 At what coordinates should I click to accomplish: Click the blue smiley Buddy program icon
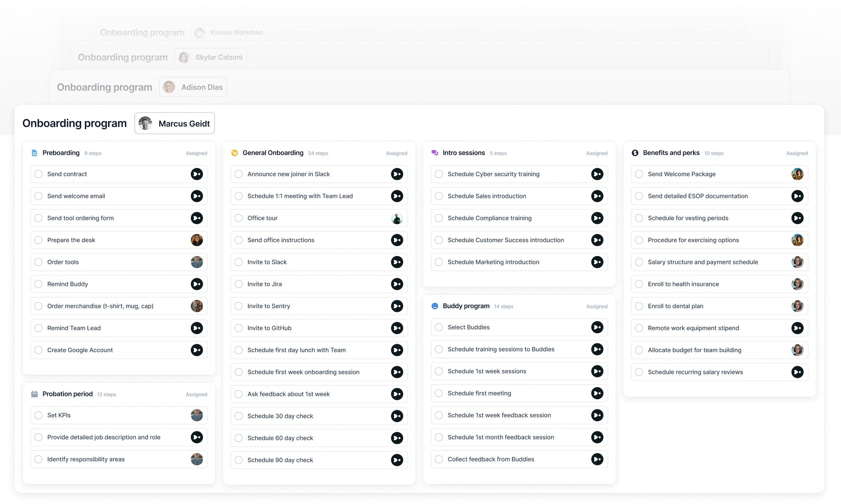click(x=435, y=306)
